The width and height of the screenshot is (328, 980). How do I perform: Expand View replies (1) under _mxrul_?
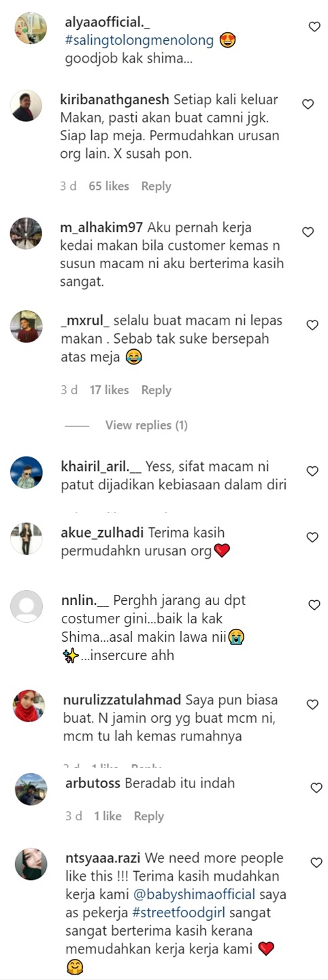coord(146,425)
